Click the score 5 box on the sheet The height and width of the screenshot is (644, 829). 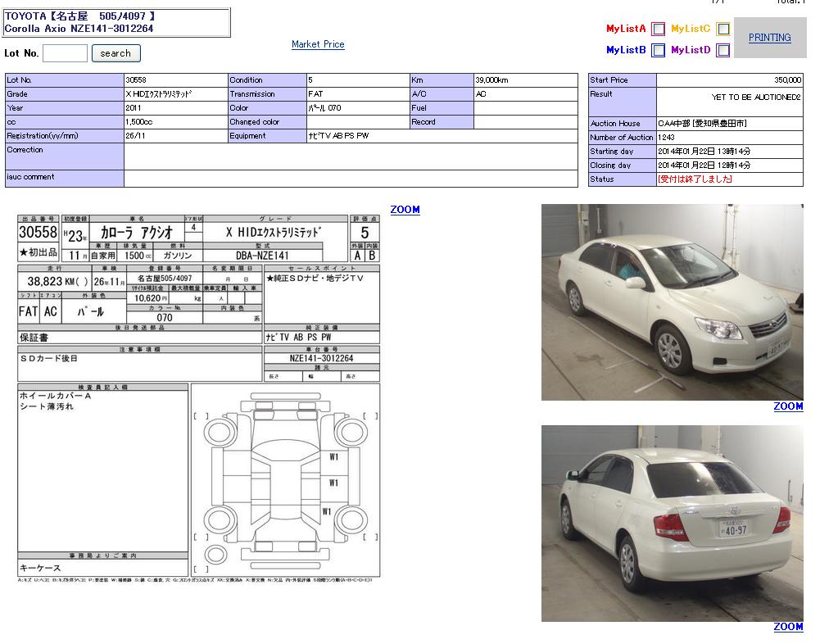pos(365,233)
